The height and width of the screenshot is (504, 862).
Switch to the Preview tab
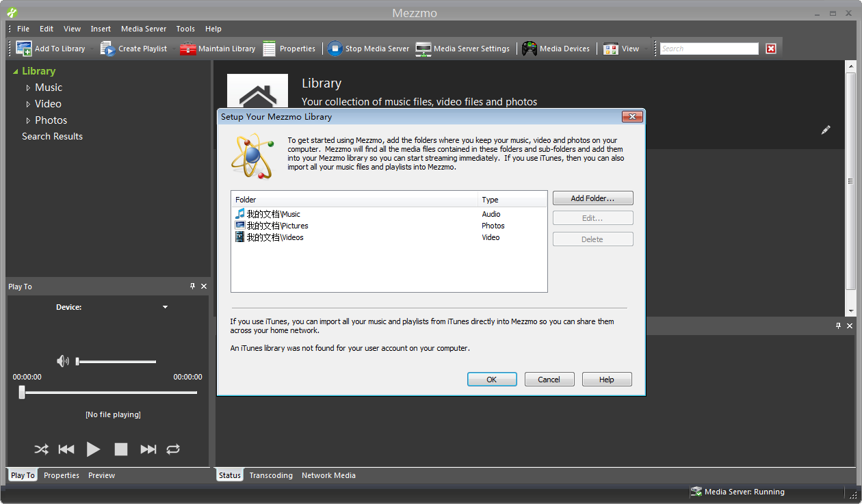(x=101, y=475)
